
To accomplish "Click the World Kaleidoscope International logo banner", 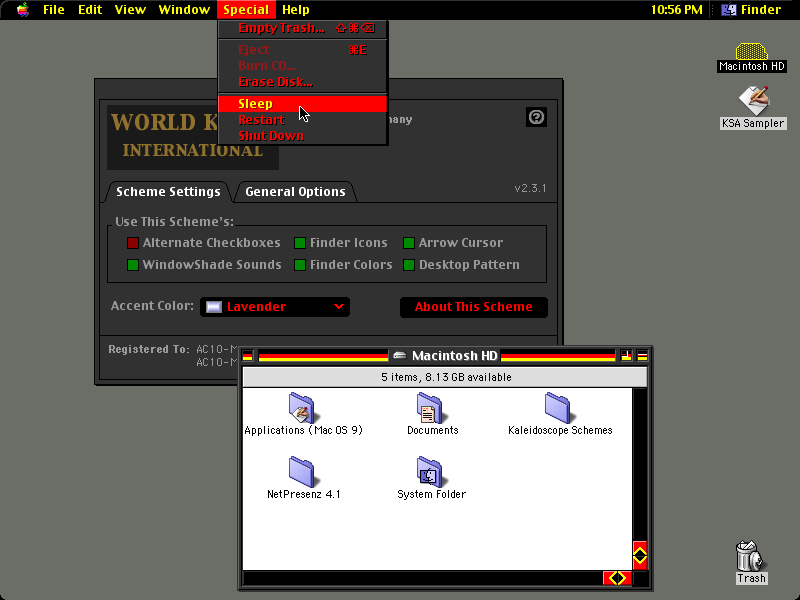I will tap(192, 137).
